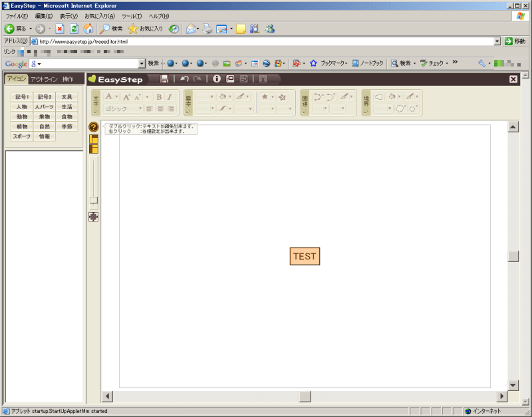Click the orange question mark help icon

(x=94, y=127)
